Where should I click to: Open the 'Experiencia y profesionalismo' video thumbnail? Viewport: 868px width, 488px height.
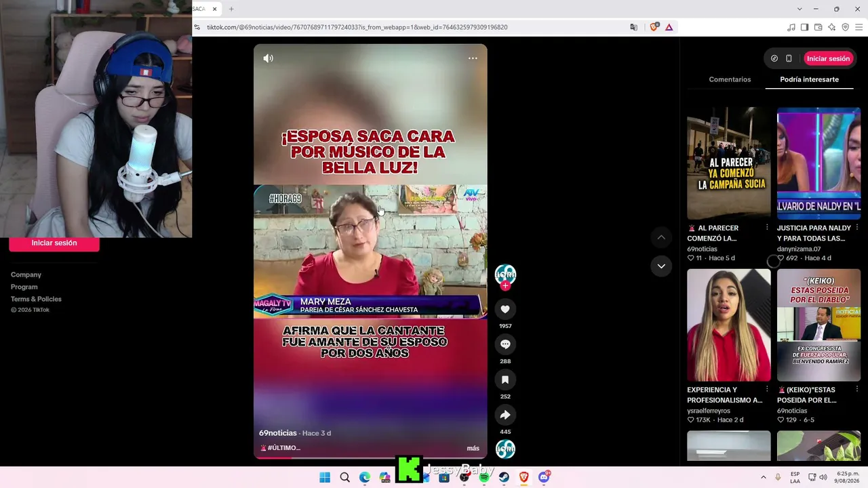point(729,325)
